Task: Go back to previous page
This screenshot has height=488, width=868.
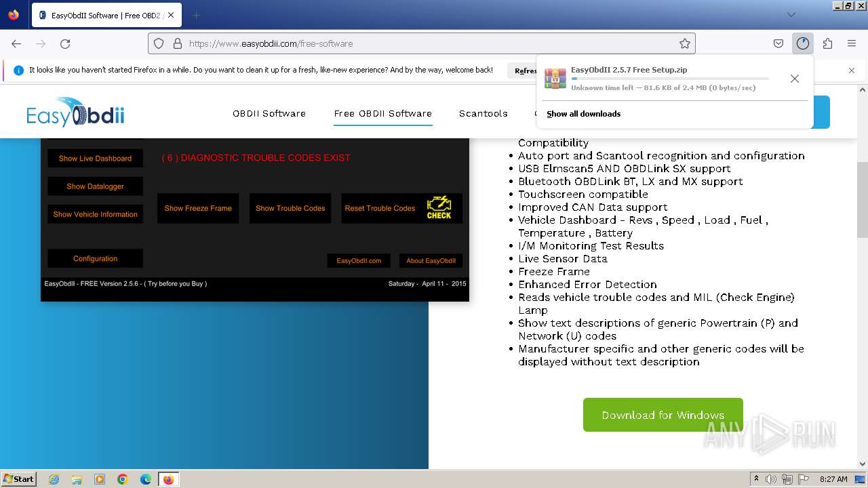Action: (16, 43)
